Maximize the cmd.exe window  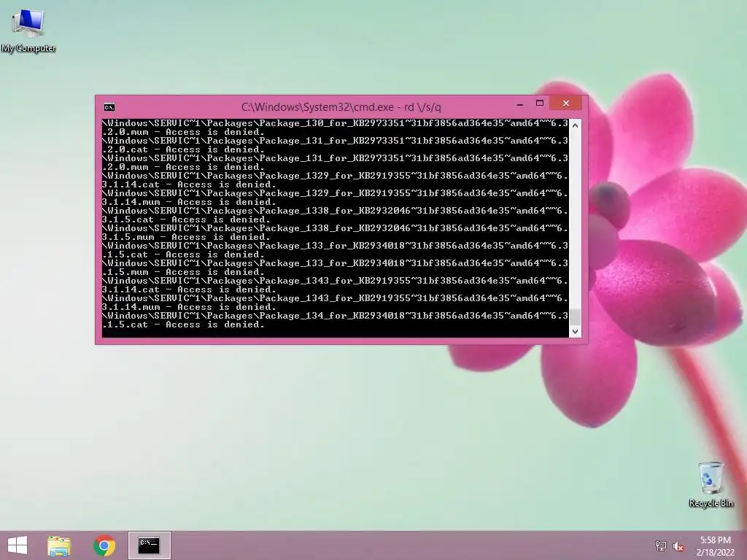(x=540, y=104)
